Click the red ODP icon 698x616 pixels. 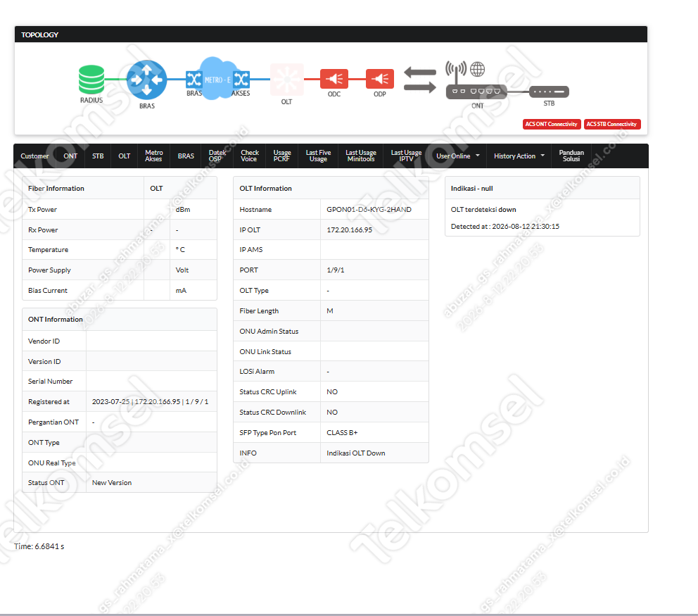click(380, 80)
